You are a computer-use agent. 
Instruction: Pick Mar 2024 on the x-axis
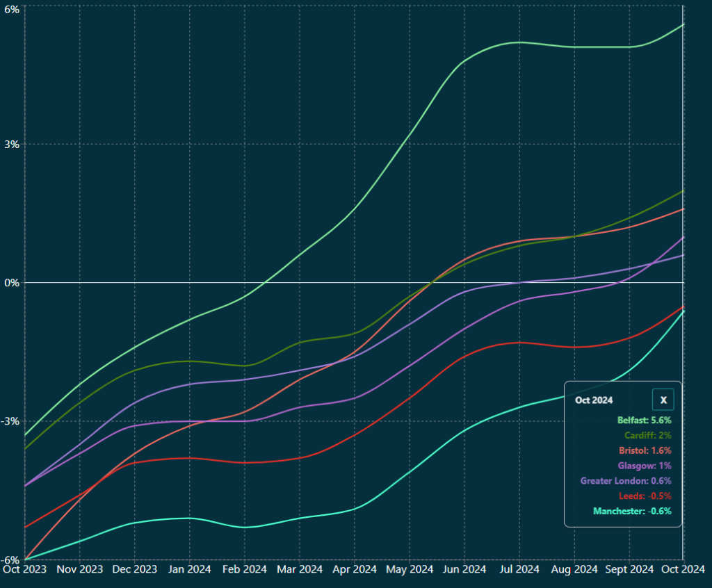[299, 569]
